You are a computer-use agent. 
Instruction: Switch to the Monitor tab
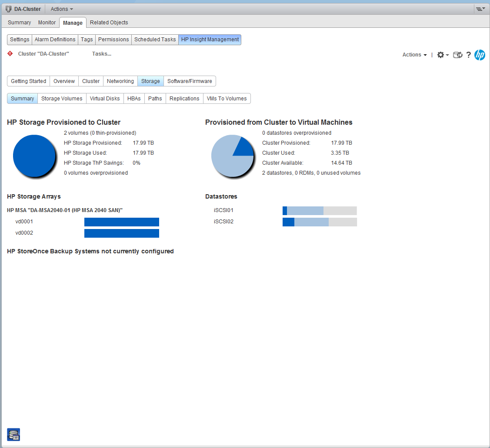coord(47,23)
